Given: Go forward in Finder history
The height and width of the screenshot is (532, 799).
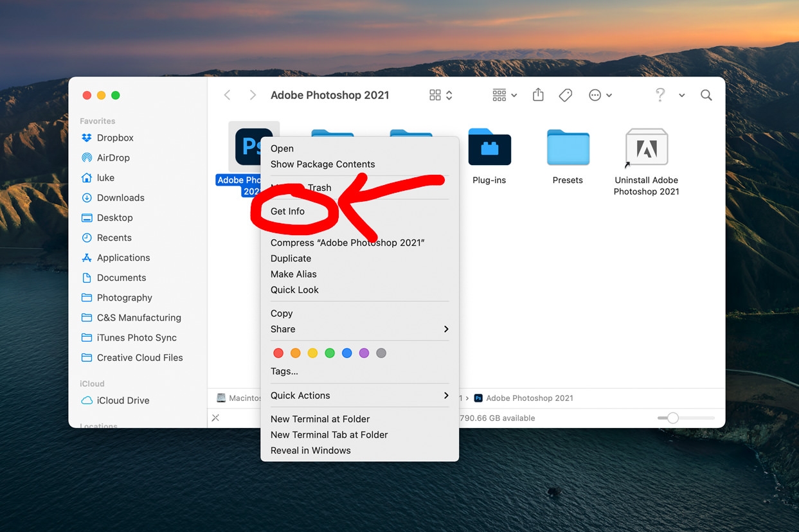Looking at the screenshot, I should 253,95.
